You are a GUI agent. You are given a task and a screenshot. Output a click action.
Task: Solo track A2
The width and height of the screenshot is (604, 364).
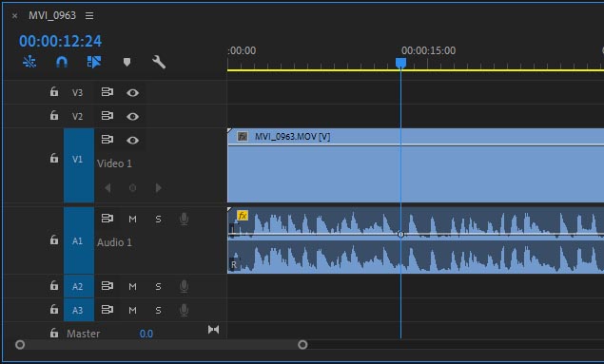tap(158, 287)
